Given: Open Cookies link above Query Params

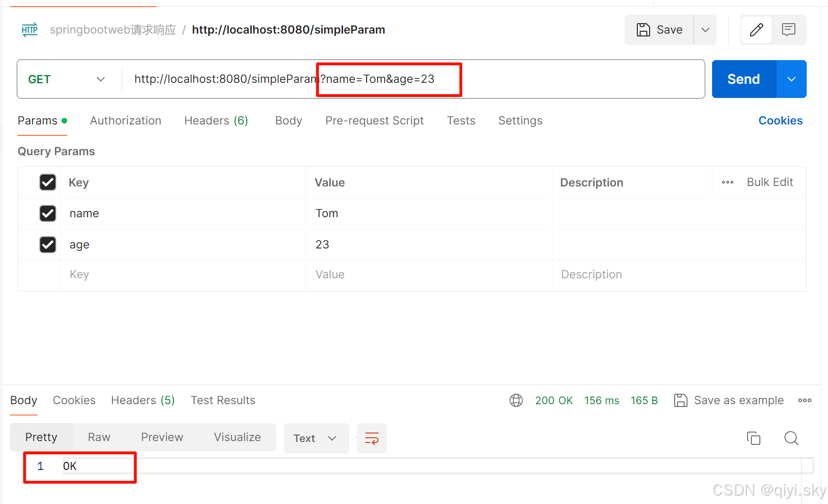Looking at the screenshot, I should 780,121.
